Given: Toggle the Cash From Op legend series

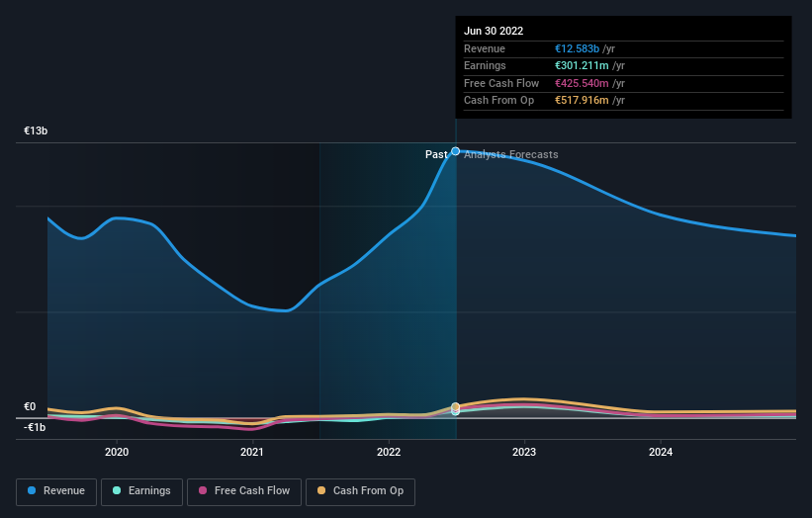Looking at the screenshot, I should click(x=360, y=491).
